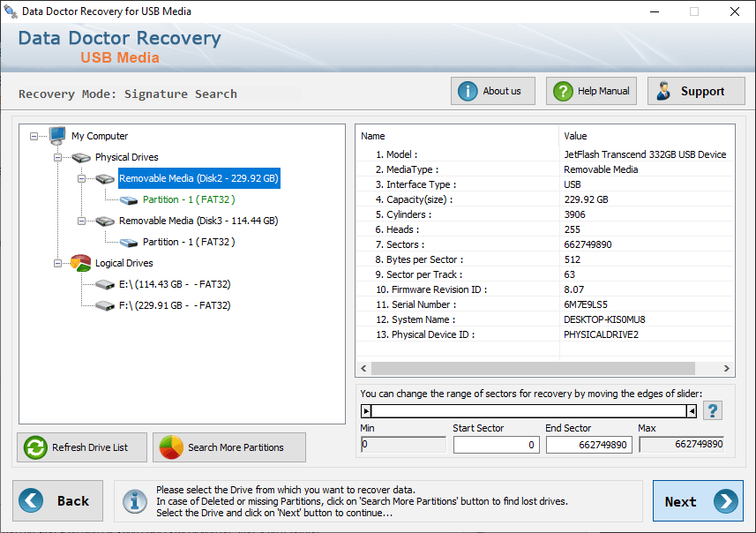The height and width of the screenshot is (533, 756).
Task: Select the '10. Firmware Revision ID :' row
Action: click(545, 289)
